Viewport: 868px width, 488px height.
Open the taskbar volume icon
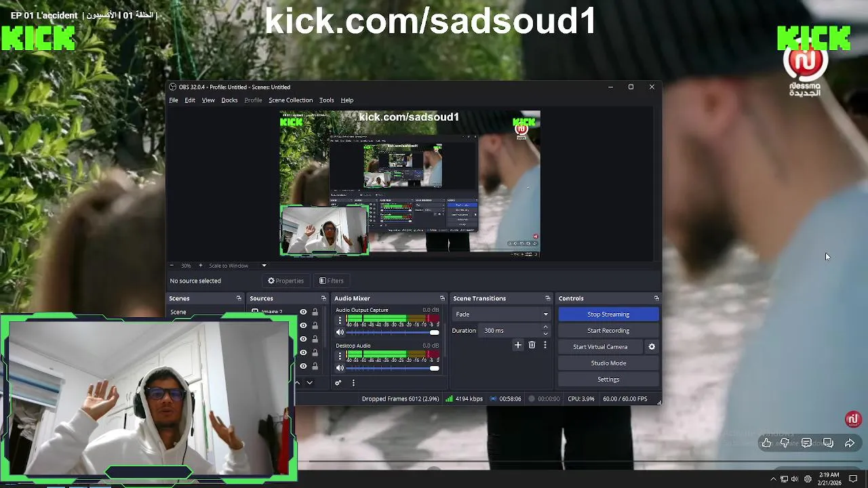(x=795, y=479)
